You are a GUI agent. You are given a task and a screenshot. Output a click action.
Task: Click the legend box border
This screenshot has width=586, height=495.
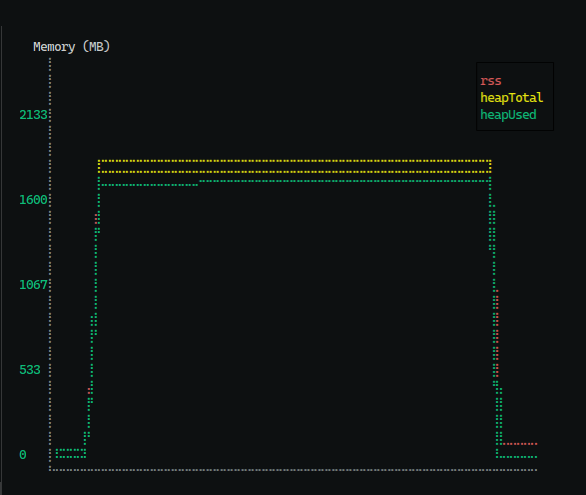pos(515,63)
